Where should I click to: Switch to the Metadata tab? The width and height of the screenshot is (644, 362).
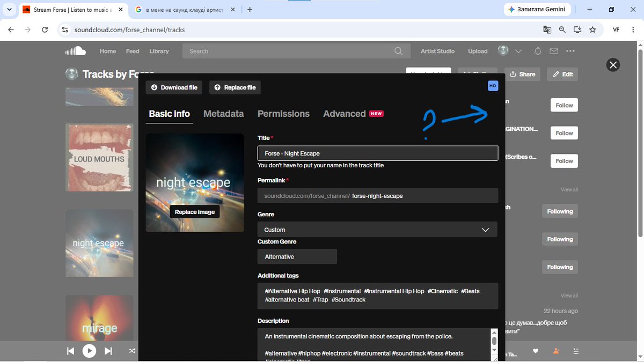point(224,114)
